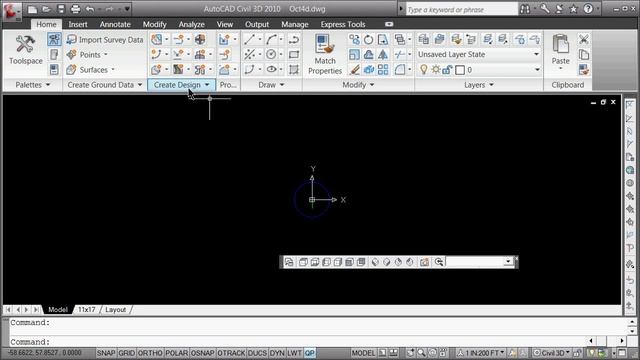Screen dimensions: 640x360
Task: Click the zoom magnifier icon in status bar
Action: click(421, 353)
